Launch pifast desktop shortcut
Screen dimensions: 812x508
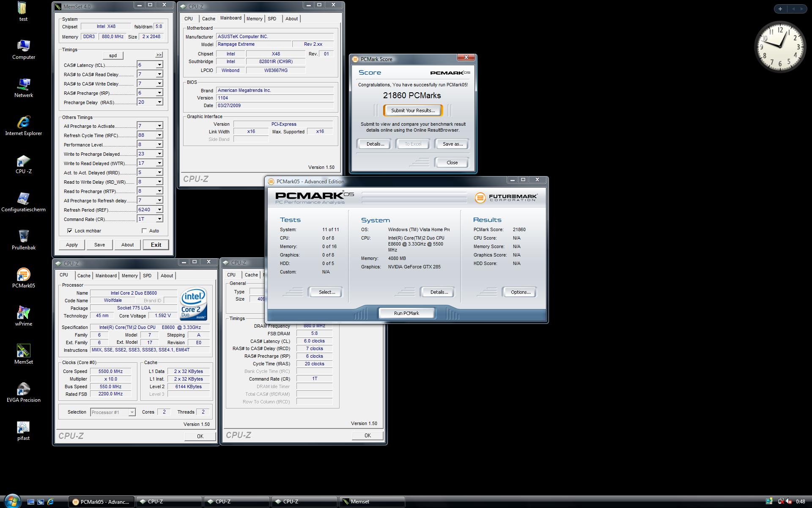coord(23,431)
